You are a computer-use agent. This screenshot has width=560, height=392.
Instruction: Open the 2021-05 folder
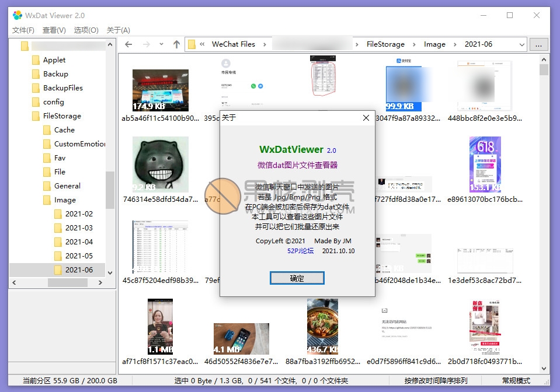(x=79, y=256)
